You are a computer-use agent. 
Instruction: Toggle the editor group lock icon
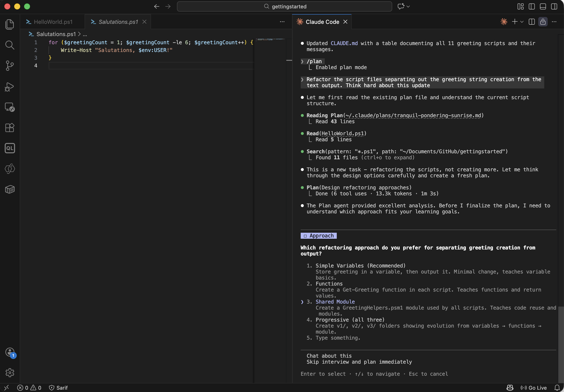[543, 22]
